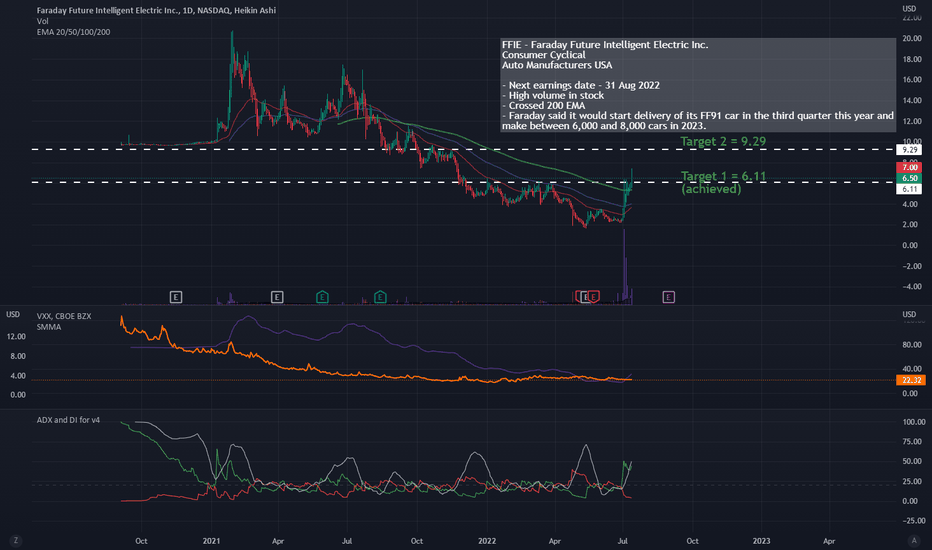Screen dimensions: 932x550
Task: Click the SMMA indicator label
Action: click(x=49, y=327)
